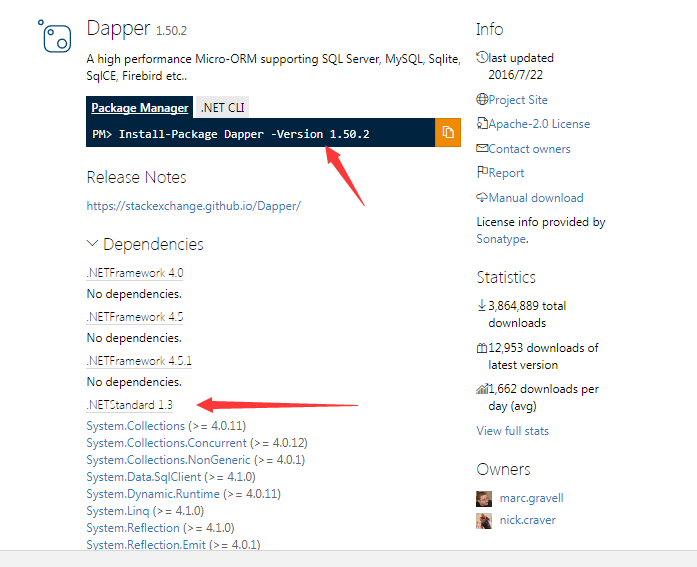
Task: Open the stackexchange.github.io/Dapper release notes link
Action: pos(193,206)
